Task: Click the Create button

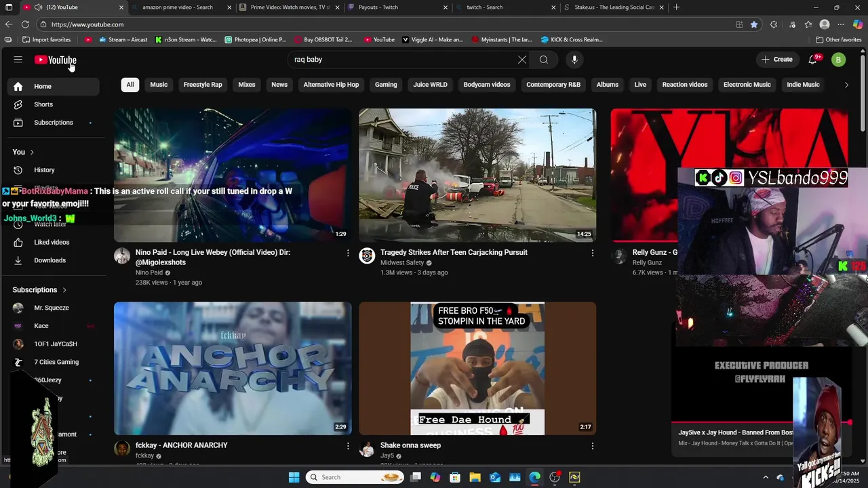Action: 776,60
